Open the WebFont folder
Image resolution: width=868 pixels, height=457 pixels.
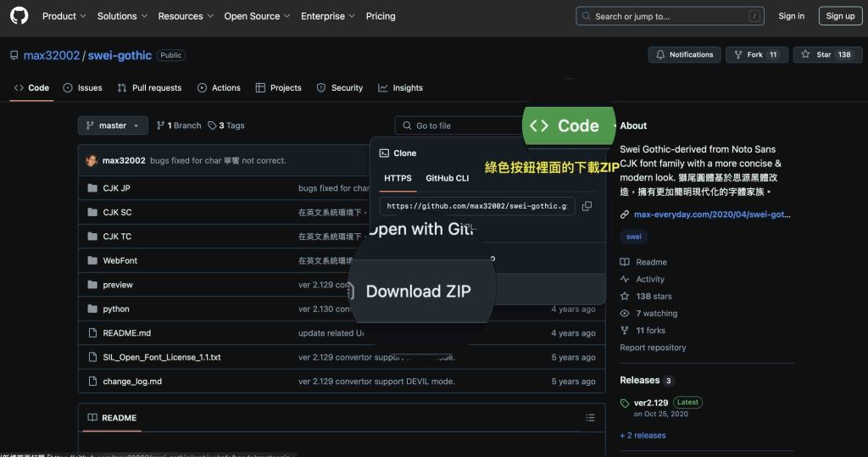click(x=120, y=260)
